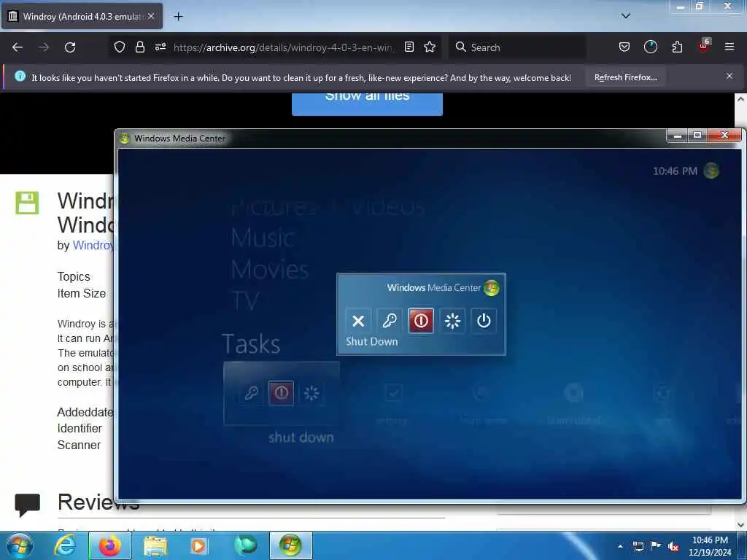Click the muted volume tray icon

click(673, 547)
